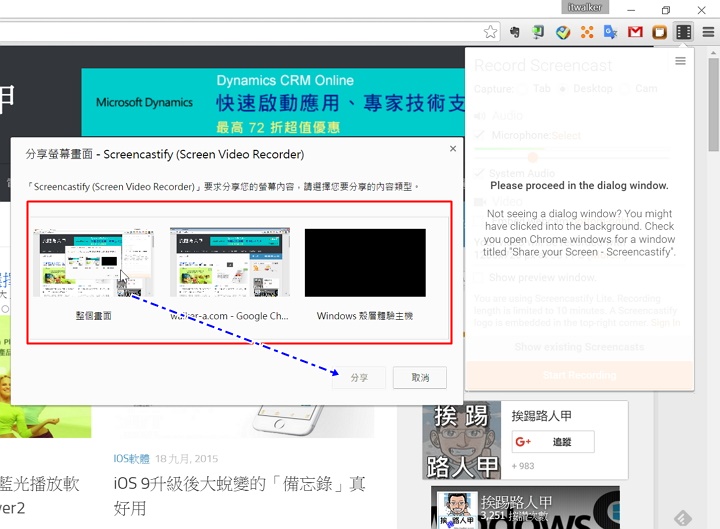Open the Microsoft Dynamics CRM banner ad
Screen dimensions: 720x529
pos(273,102)
